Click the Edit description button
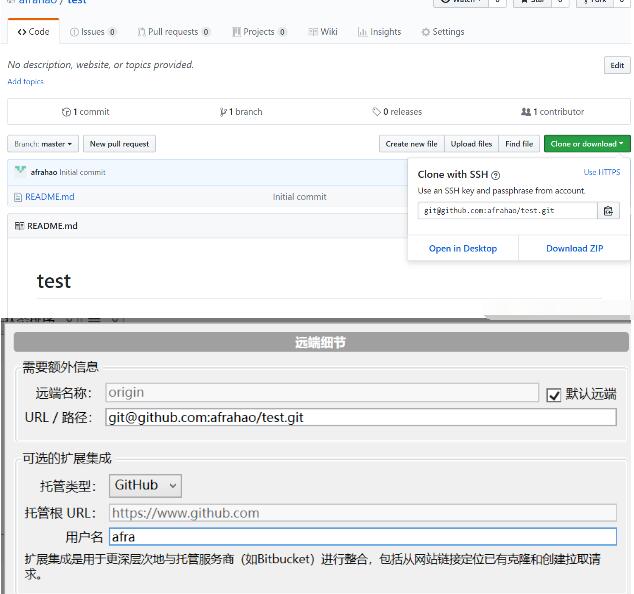The image size is (634, 594). point(617,65)
